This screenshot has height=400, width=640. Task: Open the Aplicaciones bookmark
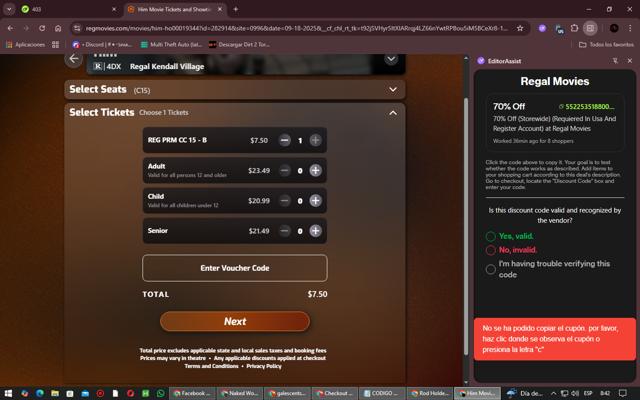coord(25,44)
